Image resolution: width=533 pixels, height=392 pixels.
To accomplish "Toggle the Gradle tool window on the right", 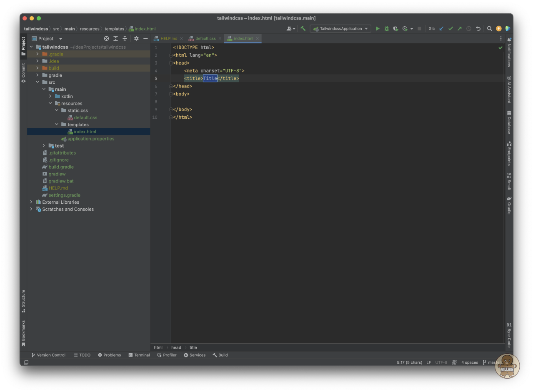I will point(509,205).
